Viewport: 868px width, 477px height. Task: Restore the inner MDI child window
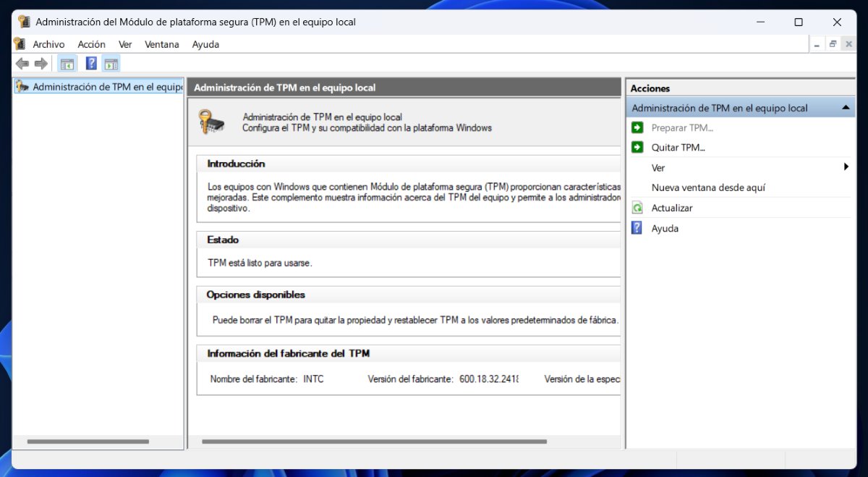[833, 44]
